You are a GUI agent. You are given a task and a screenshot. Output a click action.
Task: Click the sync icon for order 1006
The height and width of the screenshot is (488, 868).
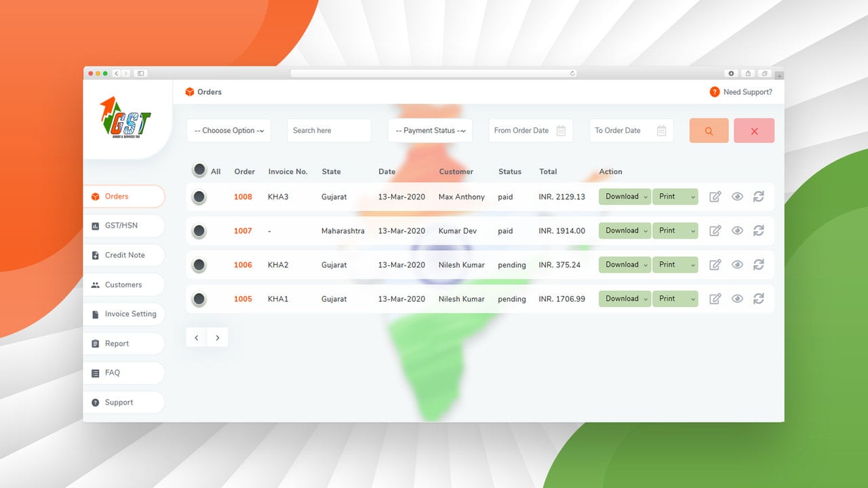click(x=758, y=264)
